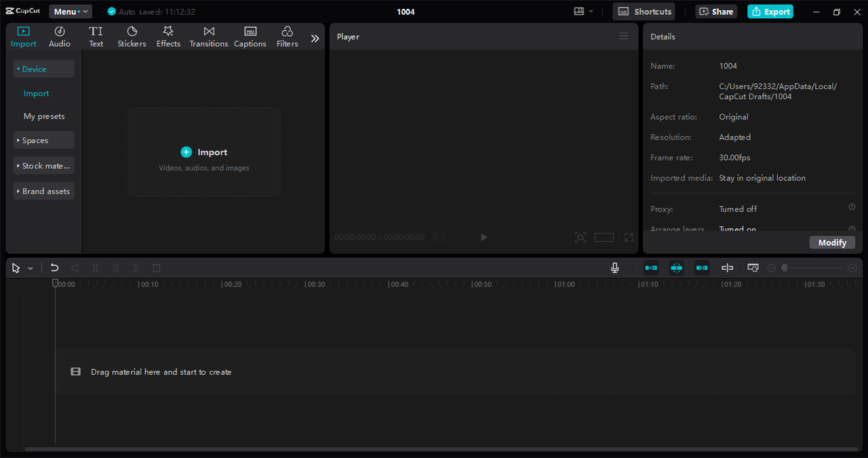The width and height of the screenshot is (868, 458).
Task: Click the Import plus drop area
Action: [x=204, y=152]
